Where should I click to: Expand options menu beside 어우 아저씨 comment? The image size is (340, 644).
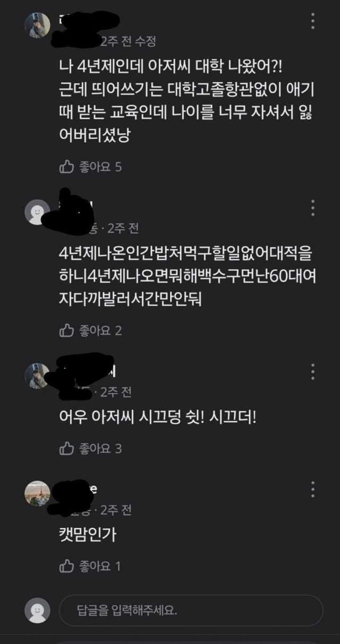(x=313, y=371)
